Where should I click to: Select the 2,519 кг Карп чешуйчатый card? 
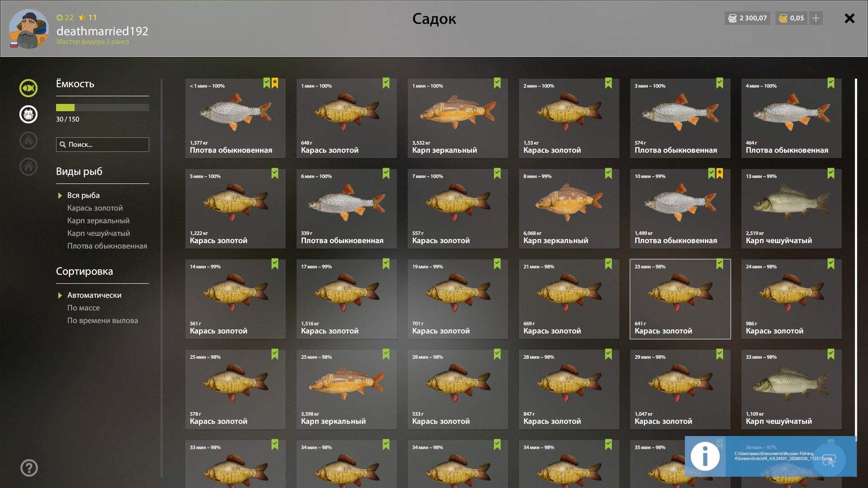(791, 209)
